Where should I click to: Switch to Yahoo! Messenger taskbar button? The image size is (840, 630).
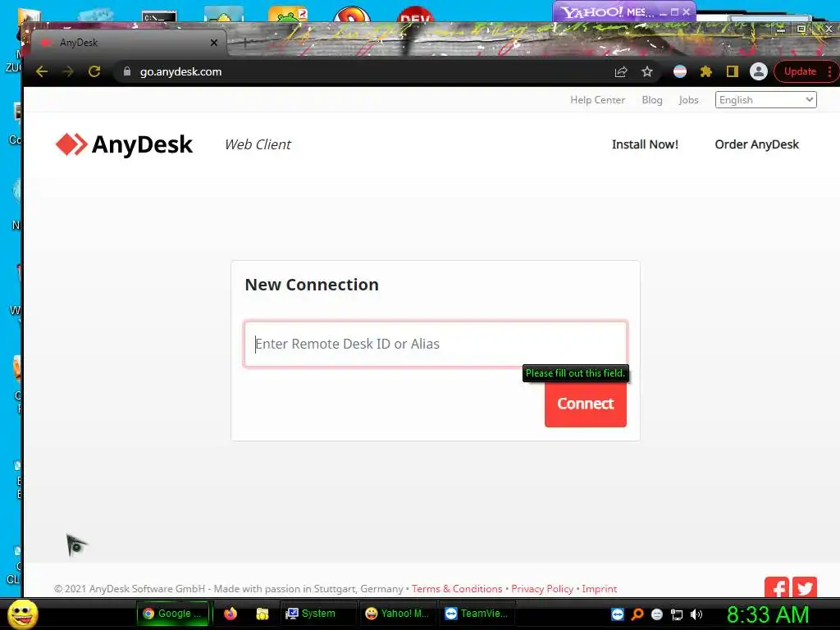tap(398, 614)
